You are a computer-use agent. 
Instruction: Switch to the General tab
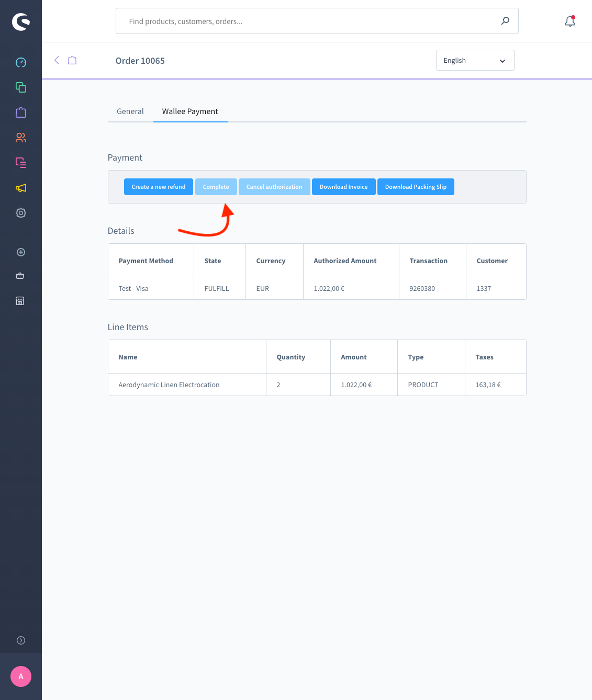click(130, 111)
